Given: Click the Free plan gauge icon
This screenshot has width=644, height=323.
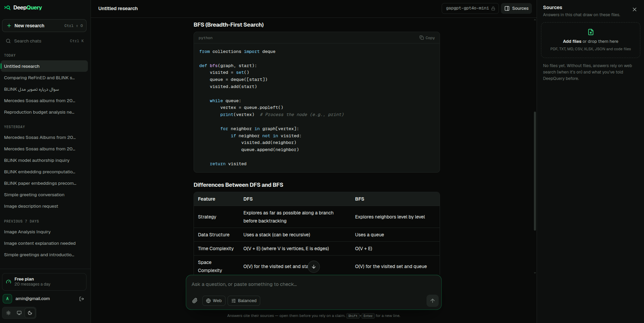Looking at the screenshot, I should [9, 282].
